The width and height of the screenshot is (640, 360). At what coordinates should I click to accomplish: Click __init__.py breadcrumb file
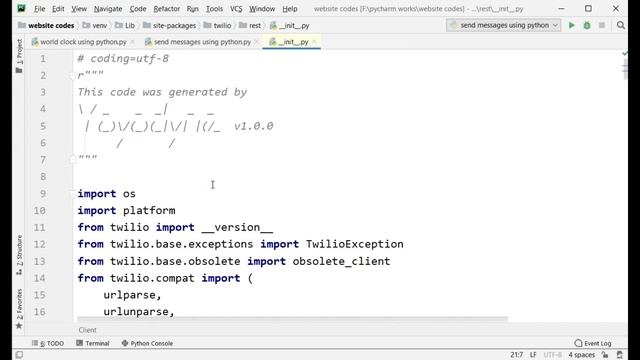click(x=289, y=25)
